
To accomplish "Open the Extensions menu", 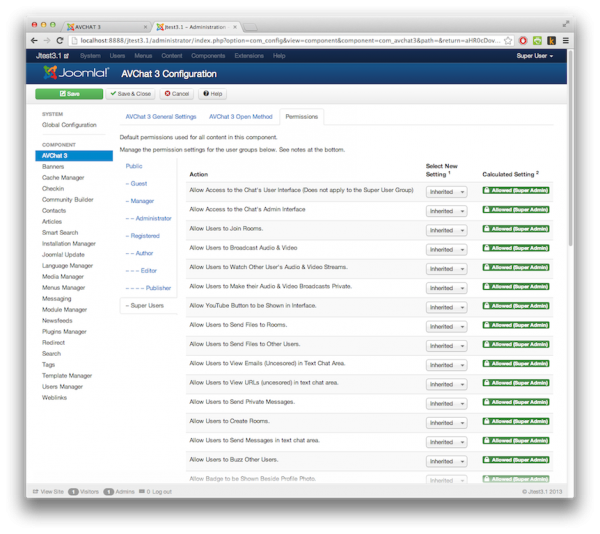I will pyautogui.click(x=249, y=56).
